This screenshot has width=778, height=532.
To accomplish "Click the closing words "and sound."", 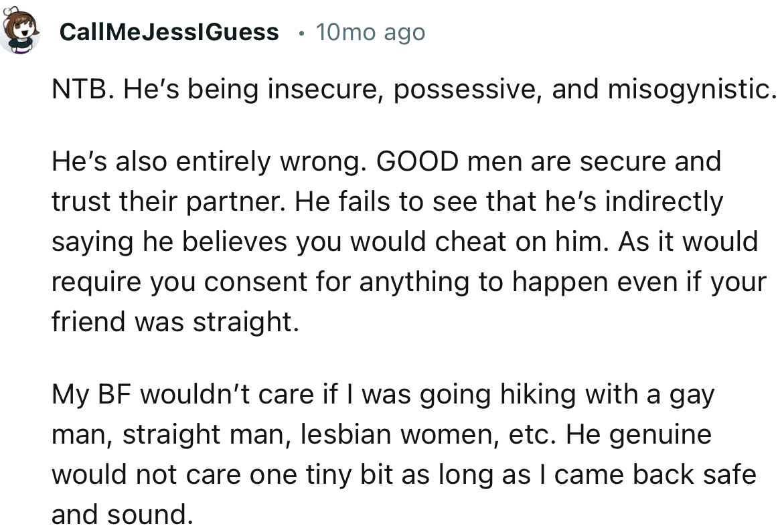I will (121, 515).
